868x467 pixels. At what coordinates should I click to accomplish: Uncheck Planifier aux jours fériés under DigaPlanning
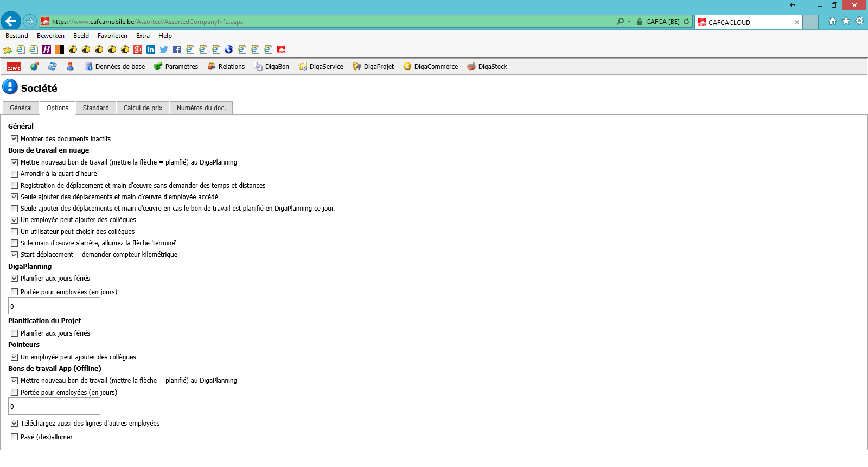click(15, 279)
